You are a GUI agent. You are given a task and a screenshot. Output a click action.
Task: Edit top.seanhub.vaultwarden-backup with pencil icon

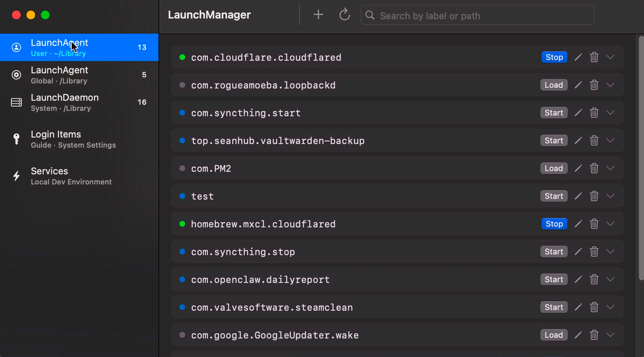coord(578,141)
